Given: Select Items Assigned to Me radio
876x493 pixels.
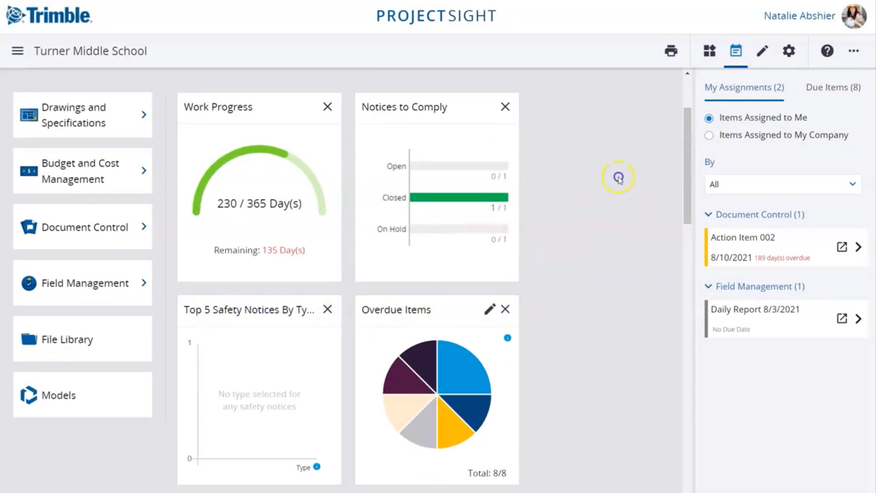Looking at the screenshot, I should [709, 118].
